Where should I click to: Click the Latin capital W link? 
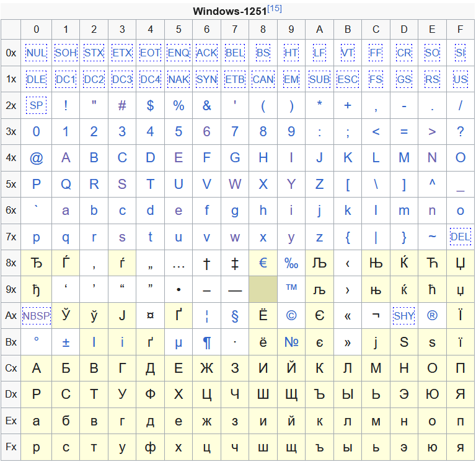[235, 184]
